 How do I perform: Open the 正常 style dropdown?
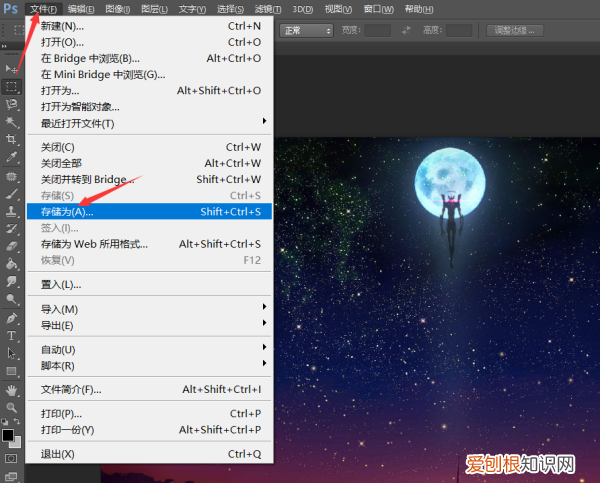306,31
